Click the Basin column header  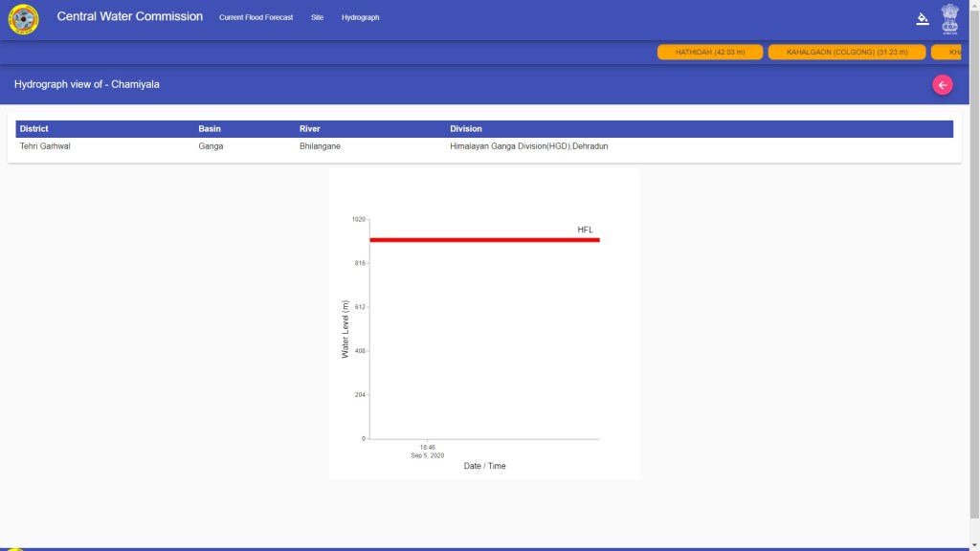point(210,128)
